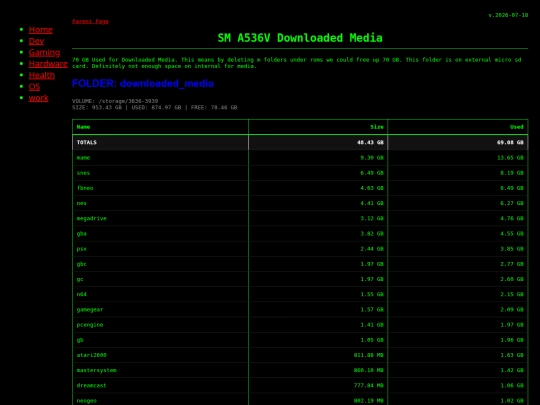
Task: Select the neogeo folder name
Action: click(x=87, y=401)
